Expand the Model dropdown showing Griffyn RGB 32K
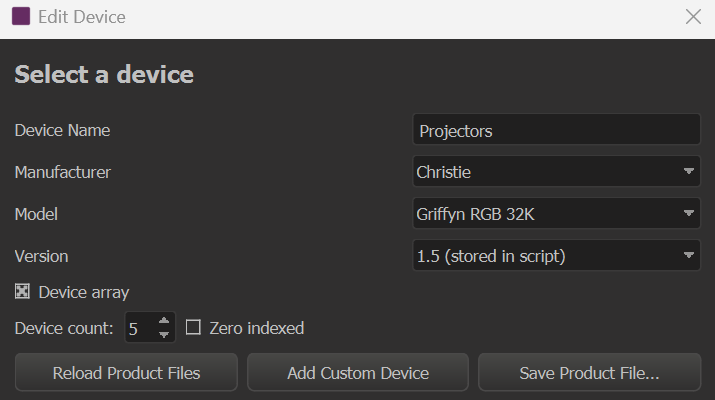The image size is (715, 400). click(556, 214)
